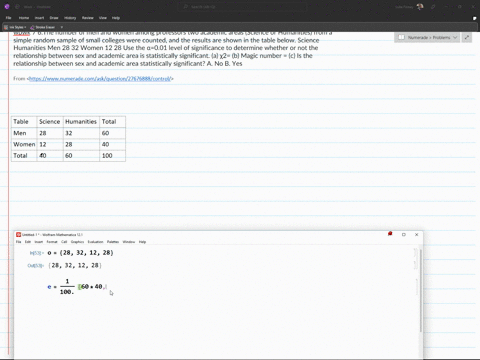The image size is (480, 360).
Task: Open the Insert tab in OneNote
Action: point(39,18)
